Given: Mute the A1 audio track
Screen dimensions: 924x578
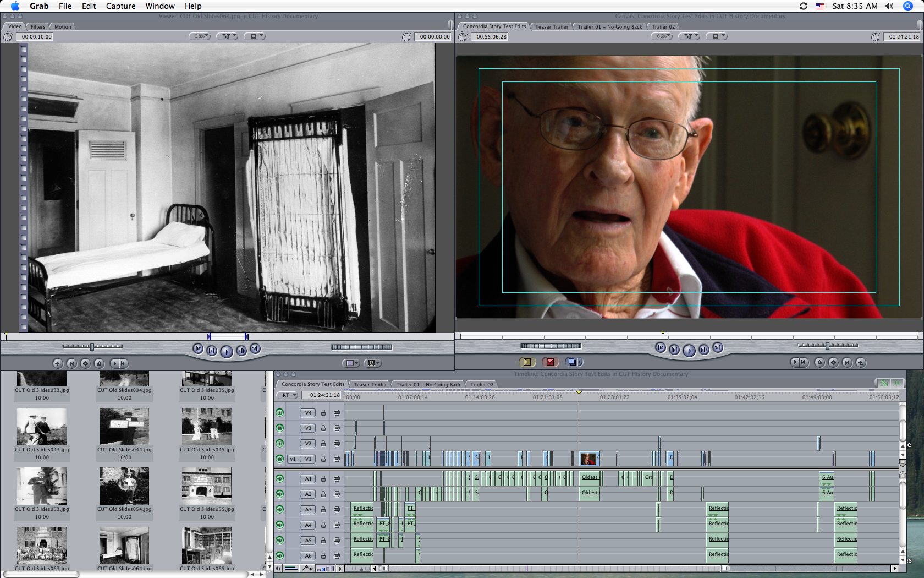Looking at the screenshot, I should coord(280,478).
